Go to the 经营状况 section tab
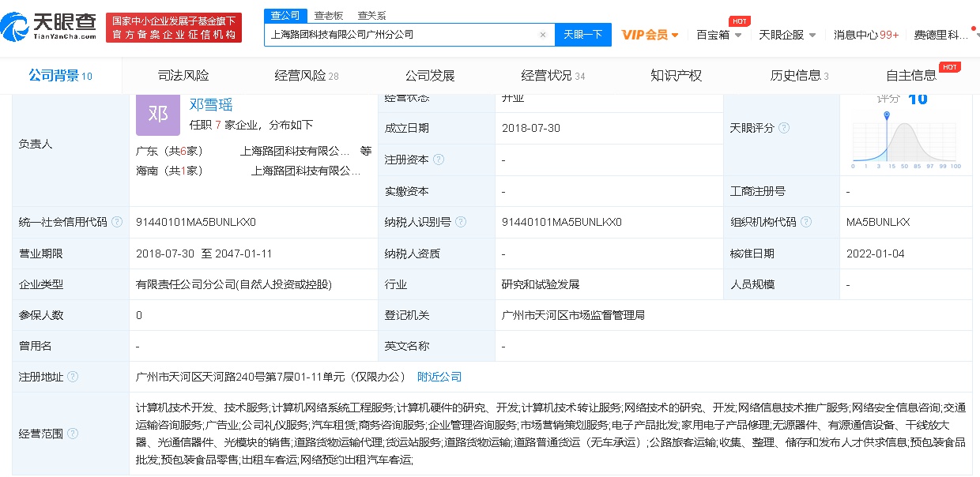The height and width of the screenshot is (477, 980). (553, 76)
